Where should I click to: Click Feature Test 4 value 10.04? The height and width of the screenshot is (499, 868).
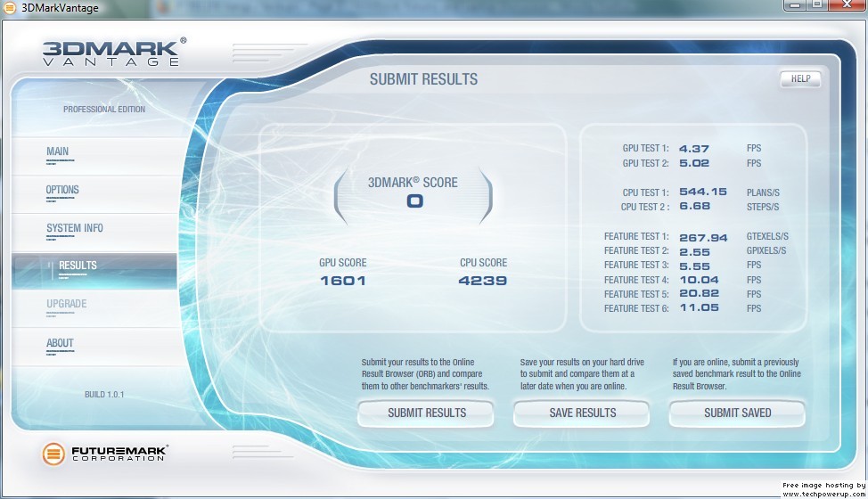[700, 280]
